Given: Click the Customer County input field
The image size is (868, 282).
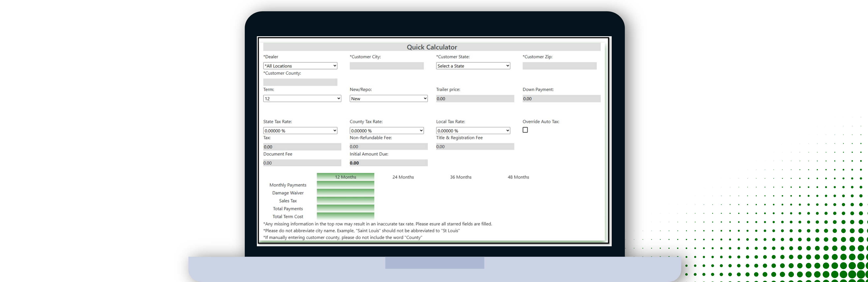Looking at the screenshot, I should coord(300,82).
